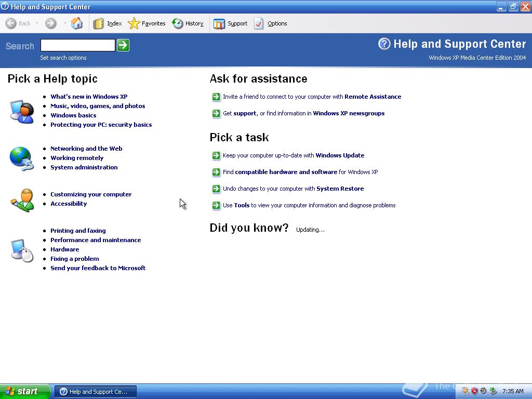Click green arrow beside compatible hardware

click(x=216, y=172)
